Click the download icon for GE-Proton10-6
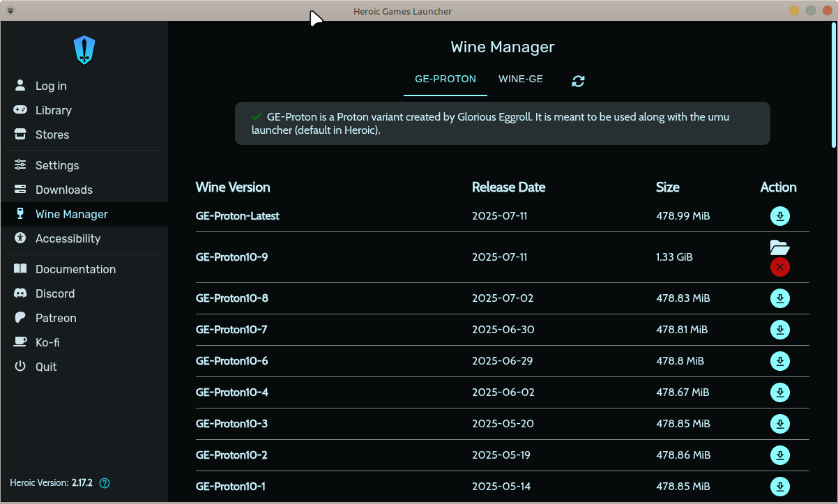 tap(780, 361)
